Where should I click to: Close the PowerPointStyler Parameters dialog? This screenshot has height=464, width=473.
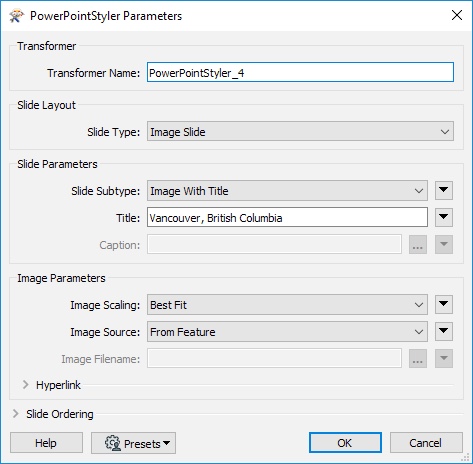click(457, 15)
